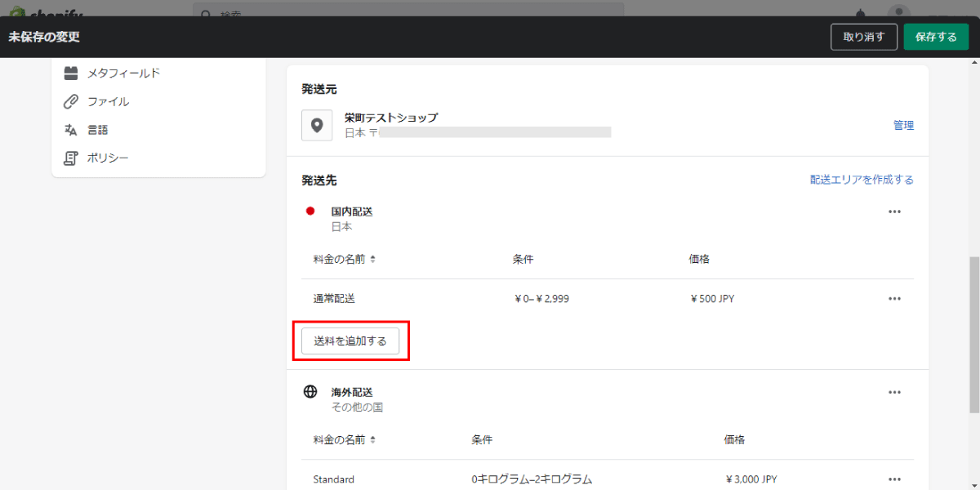The height and width of the screenshot is (490, 980).
Task: Select the 0キログラム–2キログラム condition
Action: [x=532, y=479]
